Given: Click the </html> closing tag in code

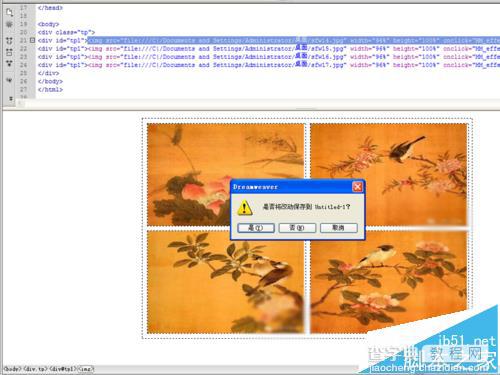Looking at the screenshot, I should tap(50, 89).
